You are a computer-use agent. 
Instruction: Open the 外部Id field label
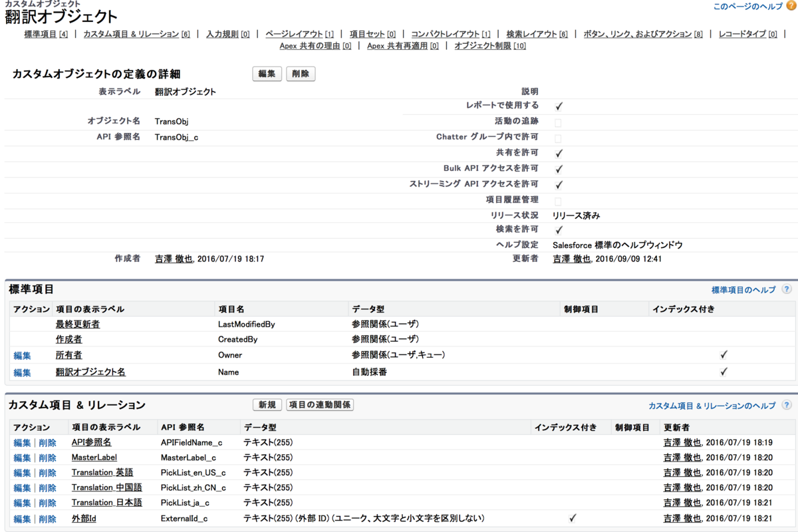tap(84, 519)
